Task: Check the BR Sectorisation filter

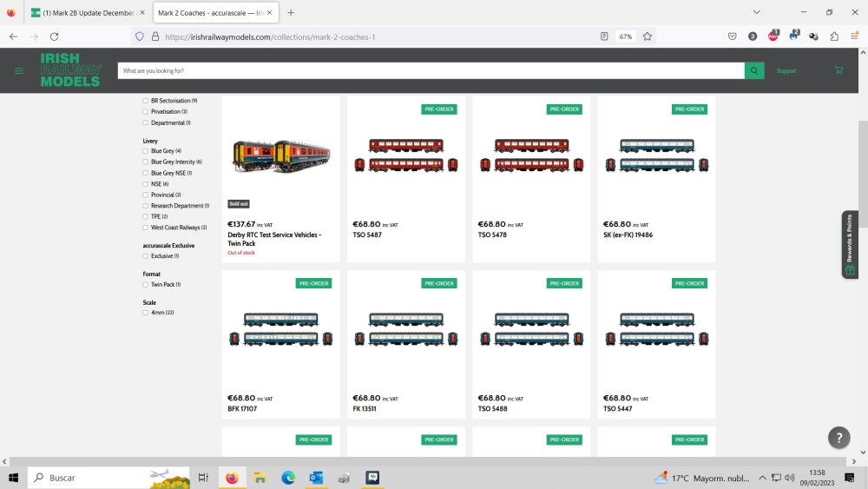Action: [x=145, y=101]
